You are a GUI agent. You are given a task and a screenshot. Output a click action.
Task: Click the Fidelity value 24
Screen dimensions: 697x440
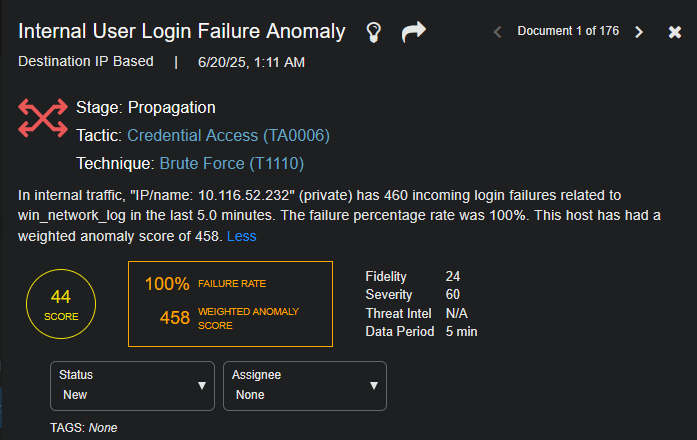pos(453,275)
